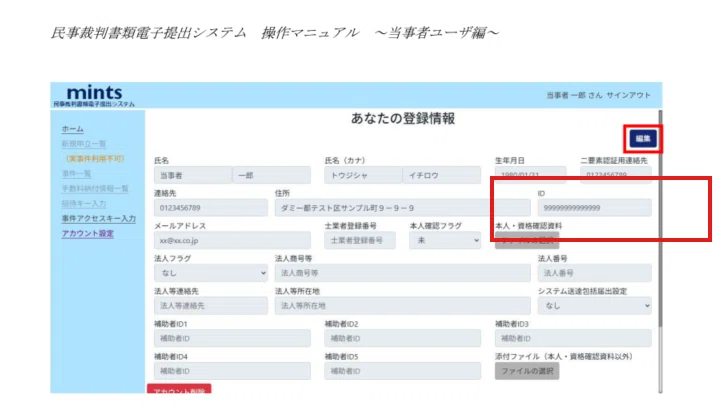Open the 本人確認フラグ dropdown

click(x=445, y=241)
